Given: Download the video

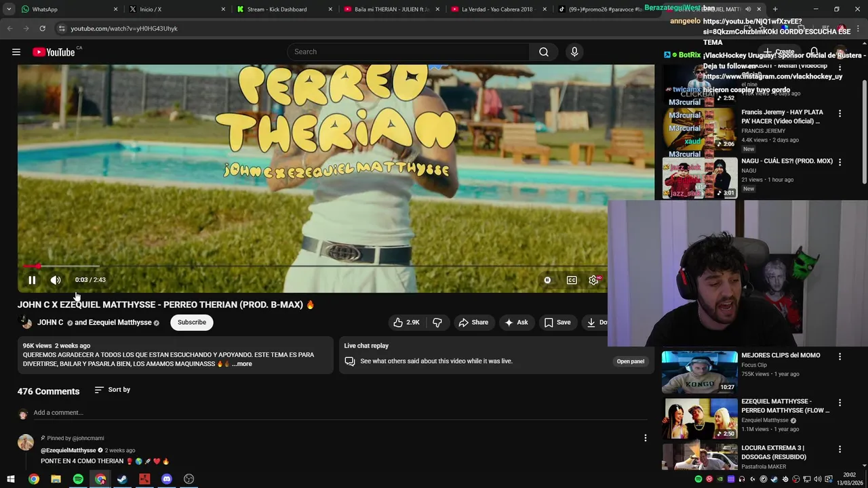Looking at the screenshot, I should 595,323.
